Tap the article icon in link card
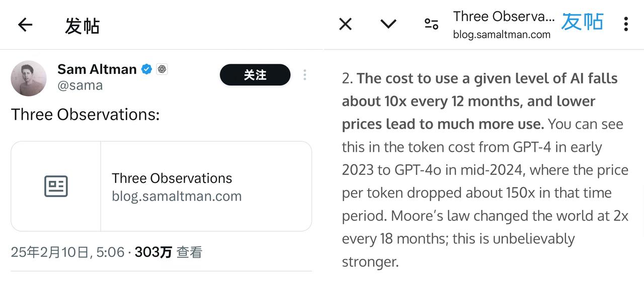644x287 pixels. tap(56, 186)
